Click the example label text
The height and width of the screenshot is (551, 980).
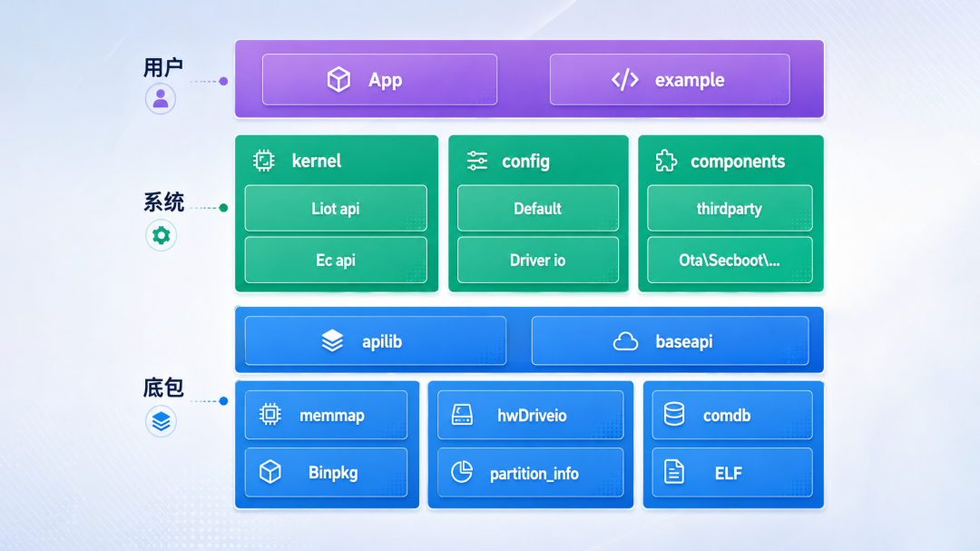(x=690, y=80)
